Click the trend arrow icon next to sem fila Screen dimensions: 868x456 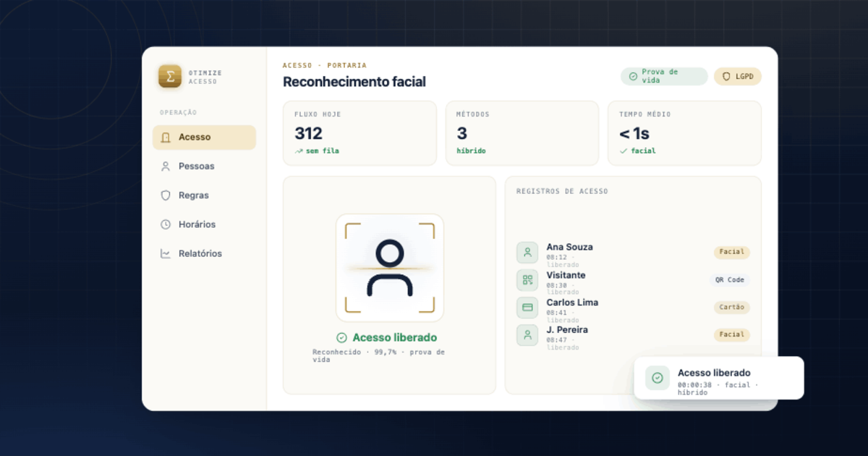(x=299, y=151)
